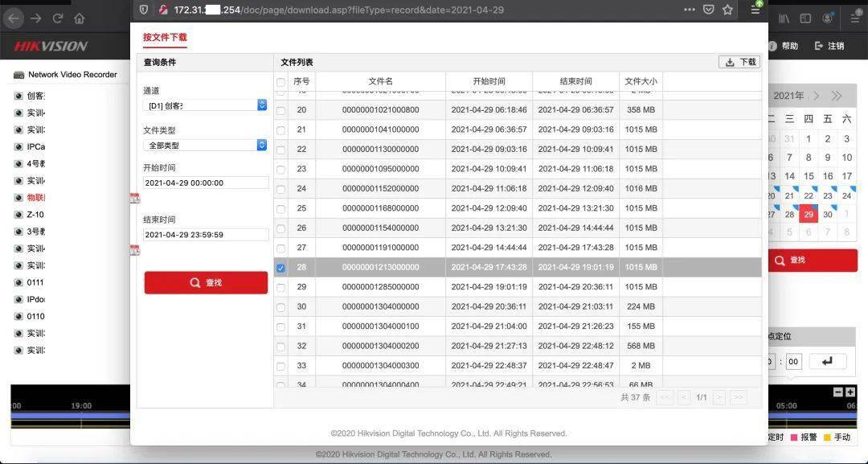
Task: Click the 结束时间 field showing 23:59:59
Action: (x=206, y=235)
